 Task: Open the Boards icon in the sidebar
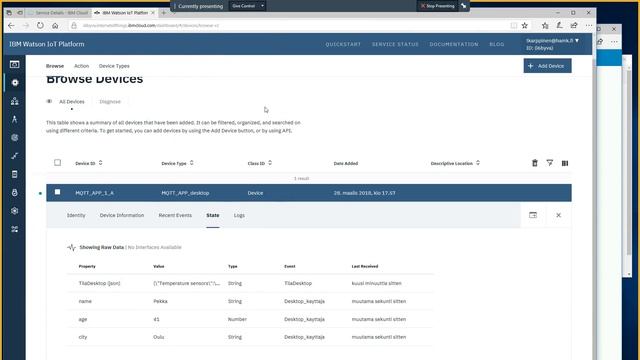[x=14, y=64]
